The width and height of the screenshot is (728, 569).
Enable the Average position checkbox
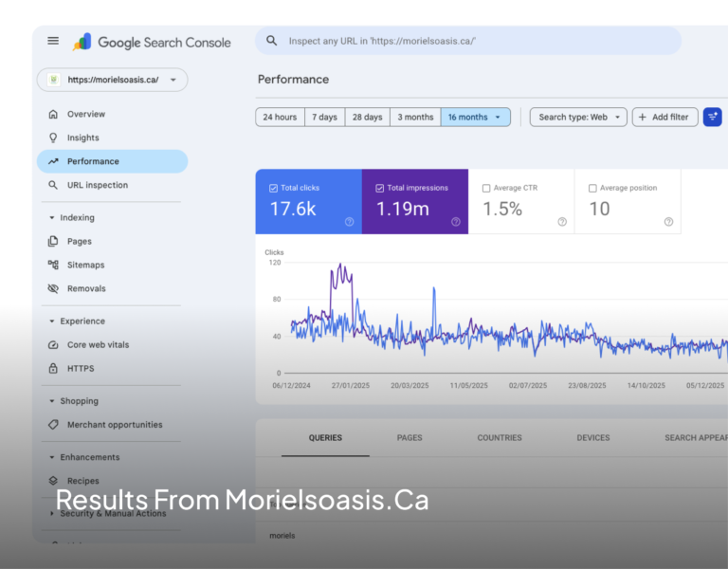592,188
